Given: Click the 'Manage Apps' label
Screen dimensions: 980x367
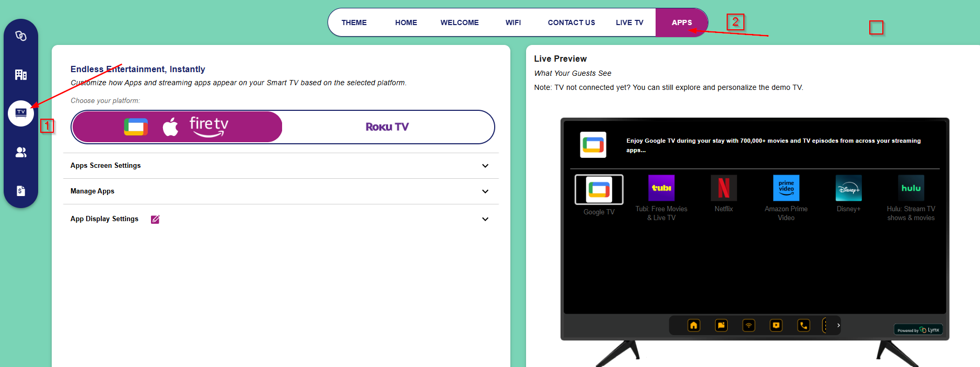Looking at the screenshot, I should coord(92,191).
